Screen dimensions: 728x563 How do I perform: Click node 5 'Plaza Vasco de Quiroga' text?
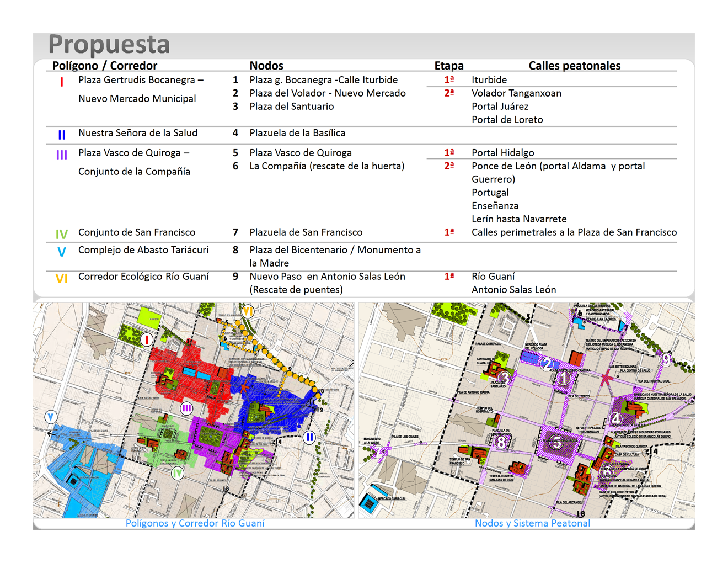[x=301, y=152]
